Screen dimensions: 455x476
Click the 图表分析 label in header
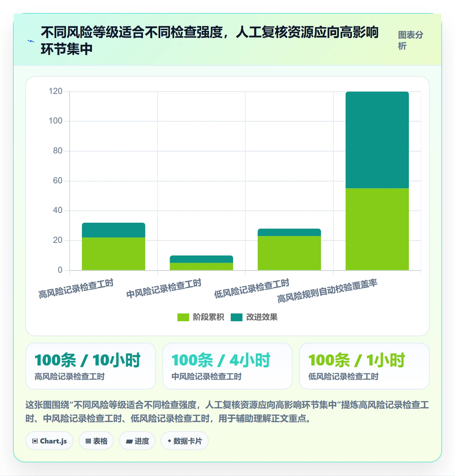411,40
